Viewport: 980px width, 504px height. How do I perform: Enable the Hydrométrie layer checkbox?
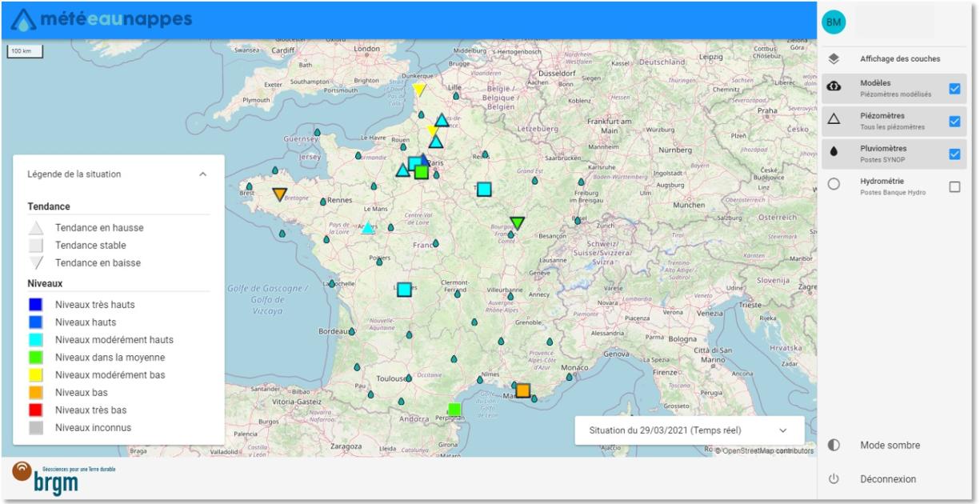point(954,187)
